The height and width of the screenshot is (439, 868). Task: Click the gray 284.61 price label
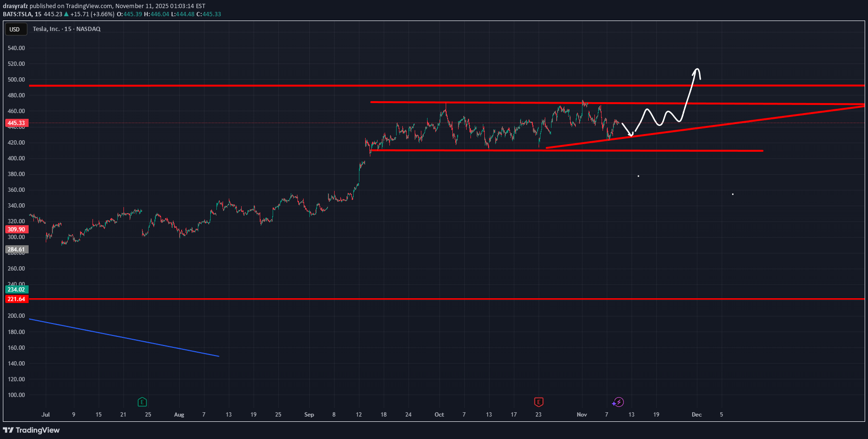pos(16,250)
